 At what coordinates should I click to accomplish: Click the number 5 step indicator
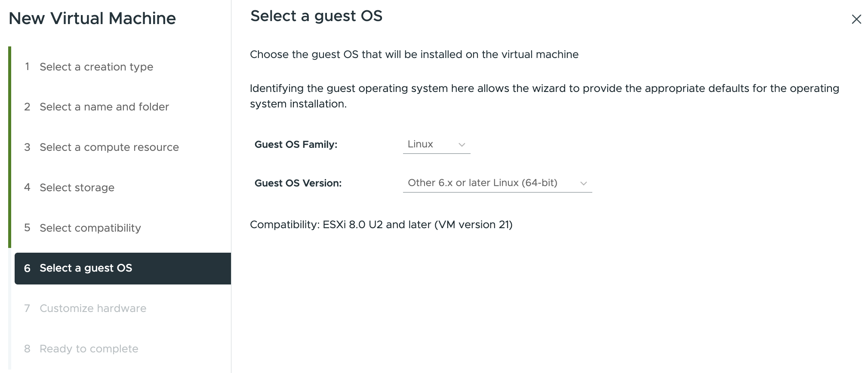point(27,228)
